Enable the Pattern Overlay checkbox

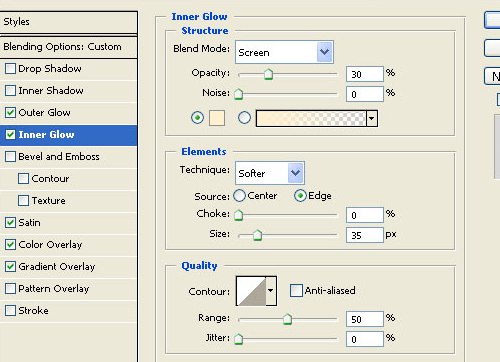point(10,289)
